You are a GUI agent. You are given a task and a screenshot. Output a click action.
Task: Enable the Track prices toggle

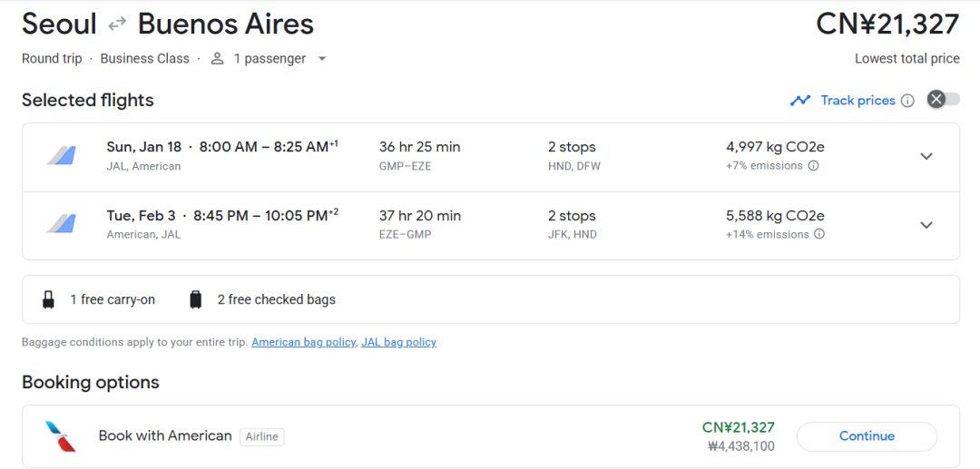(x=943, y=100)
